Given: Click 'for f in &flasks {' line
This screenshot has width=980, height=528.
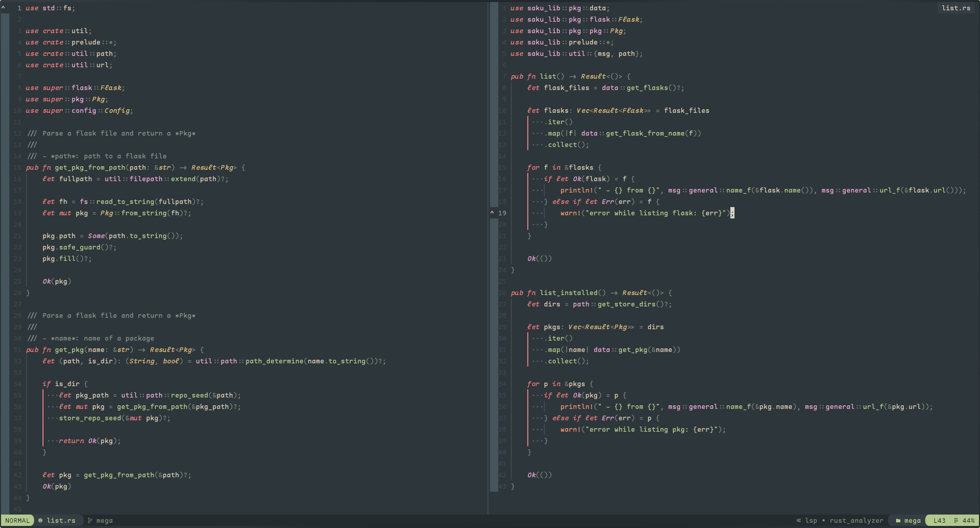Looking at the screenshot, I should click(x=564, y=167).
